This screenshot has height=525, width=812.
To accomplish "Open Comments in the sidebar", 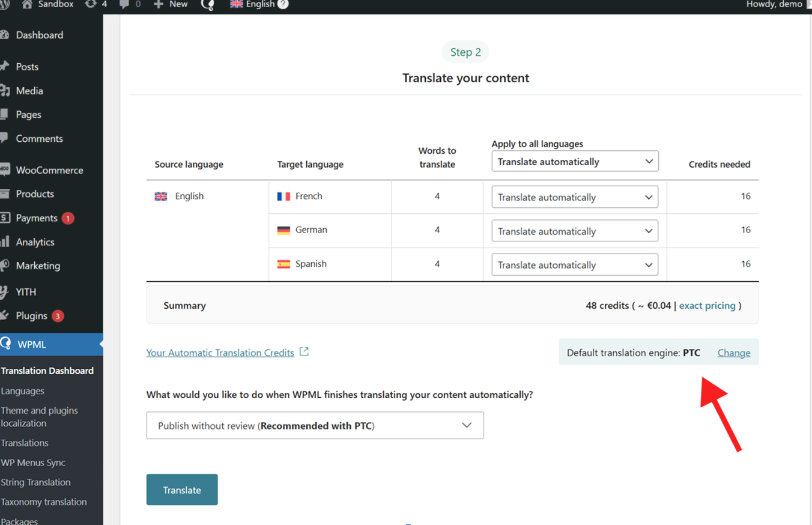I will (39, 139).
